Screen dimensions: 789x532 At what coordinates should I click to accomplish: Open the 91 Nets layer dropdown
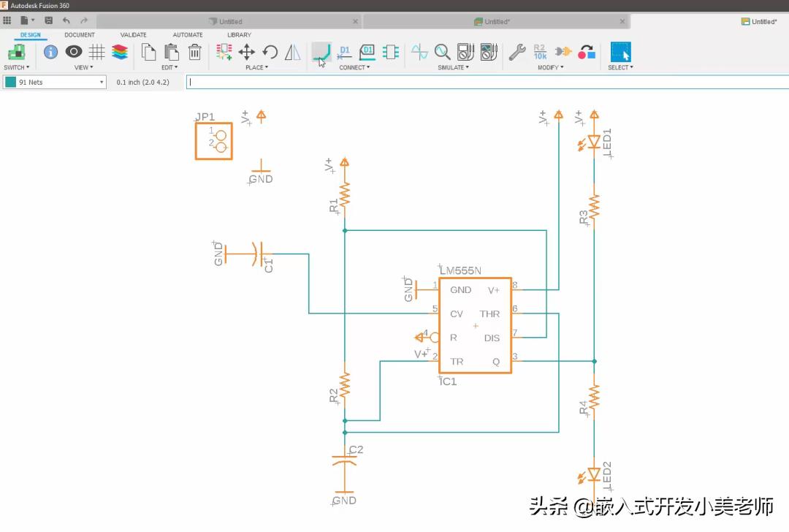[x=55, y=82]
